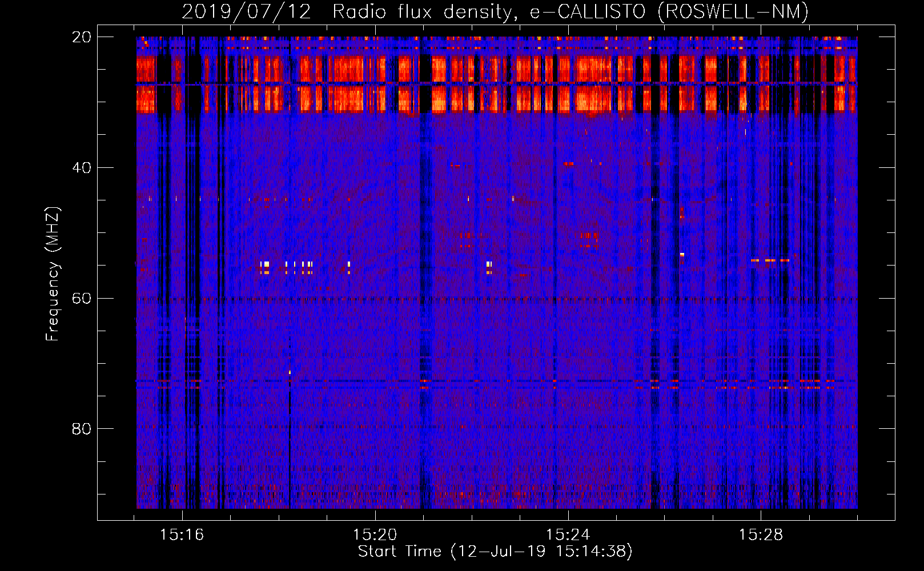This screenshot has width=924, height=571.
Task: Click the '15:24' time tick label
Action: click(568, 534)
